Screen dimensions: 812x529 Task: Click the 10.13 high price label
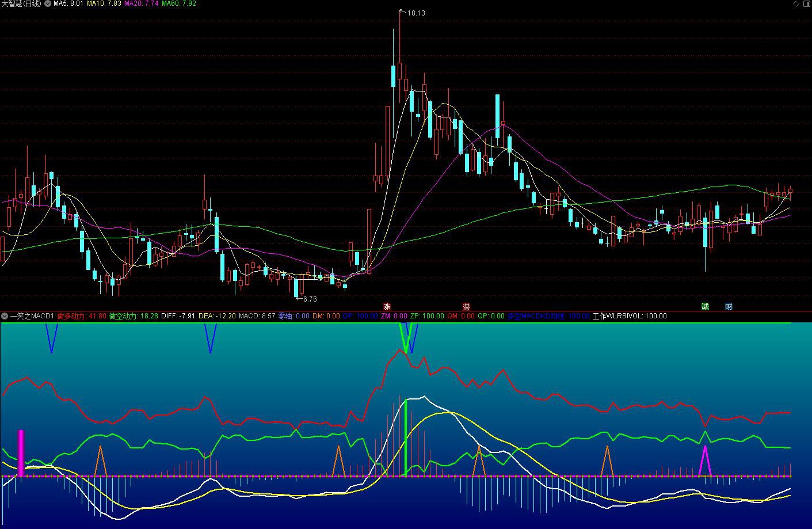(x=416, y=13)
